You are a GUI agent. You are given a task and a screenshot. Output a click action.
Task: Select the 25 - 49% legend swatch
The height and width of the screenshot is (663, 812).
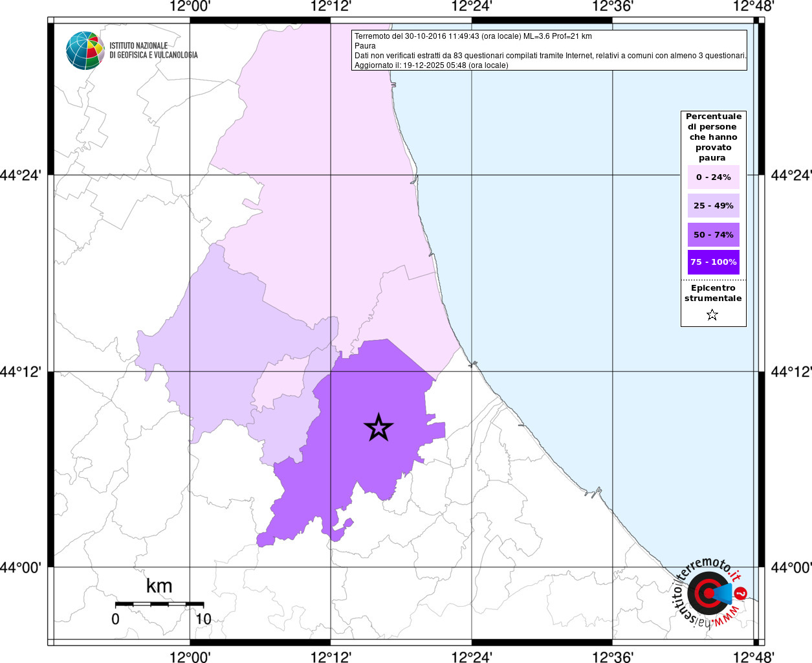[713, 206]
